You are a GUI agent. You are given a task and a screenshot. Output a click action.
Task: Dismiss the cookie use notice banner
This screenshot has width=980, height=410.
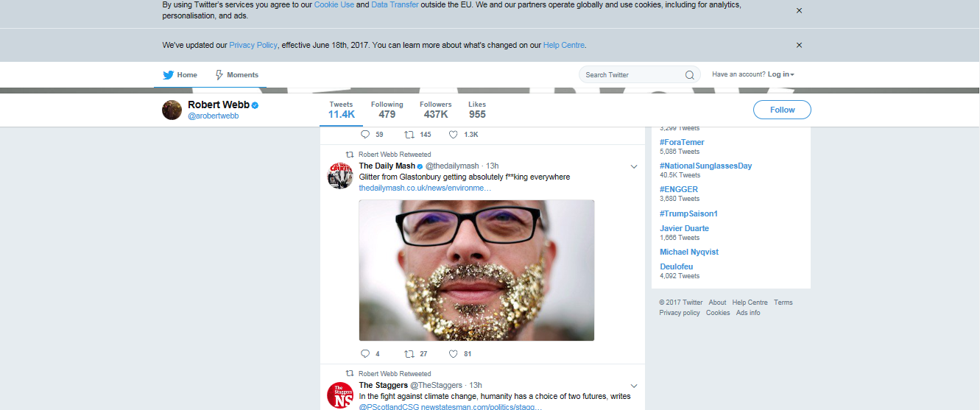click(799, 10)
